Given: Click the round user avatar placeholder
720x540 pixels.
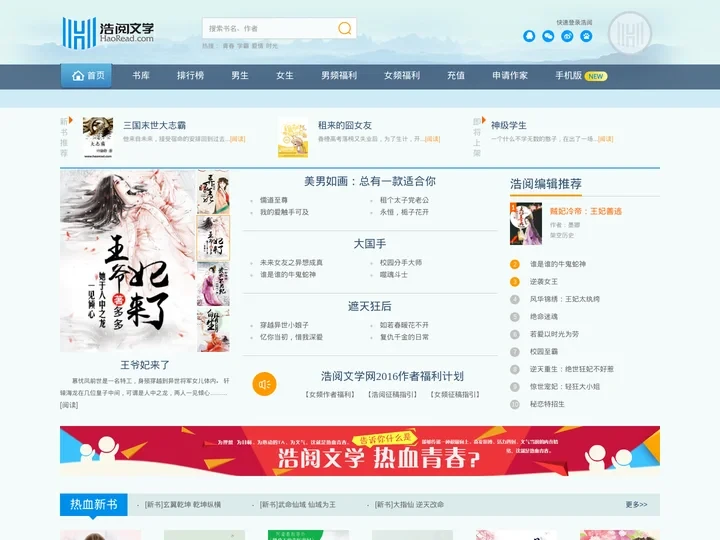Looking at the screenshot, I should coord(630,34).
